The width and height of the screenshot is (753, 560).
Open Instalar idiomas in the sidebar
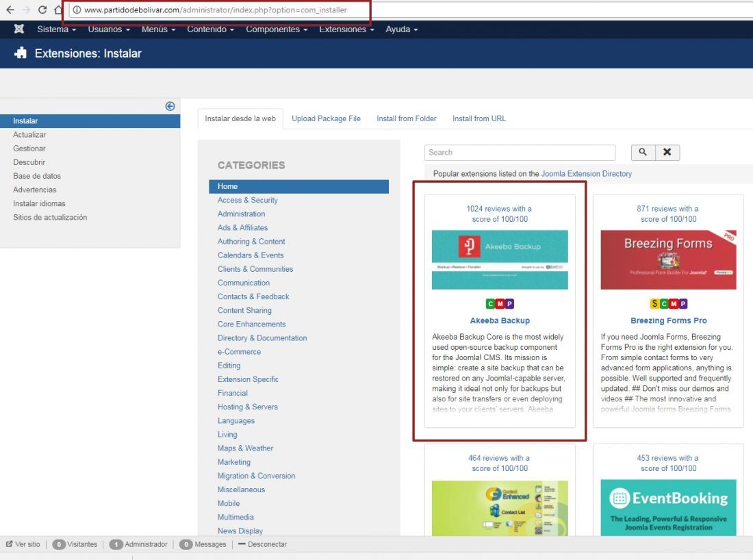[40, 203]
